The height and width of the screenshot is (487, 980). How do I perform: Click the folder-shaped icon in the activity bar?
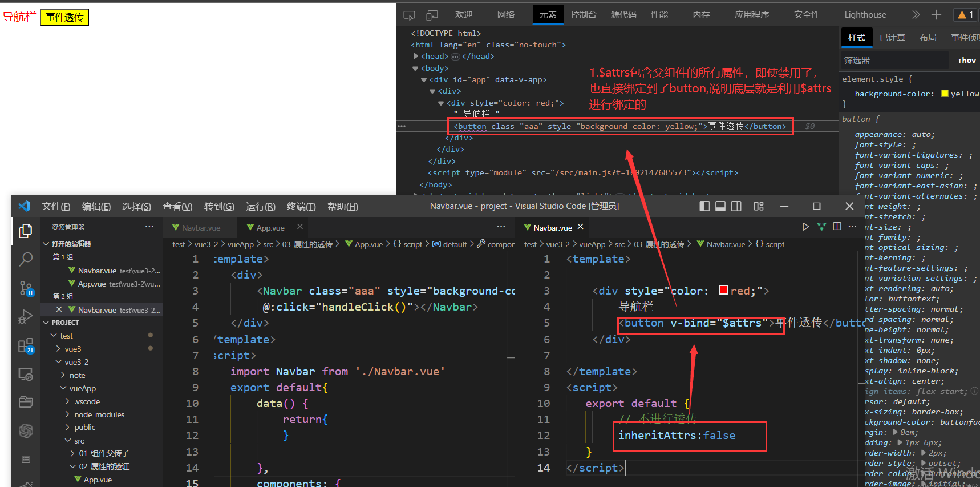[26, 402]
